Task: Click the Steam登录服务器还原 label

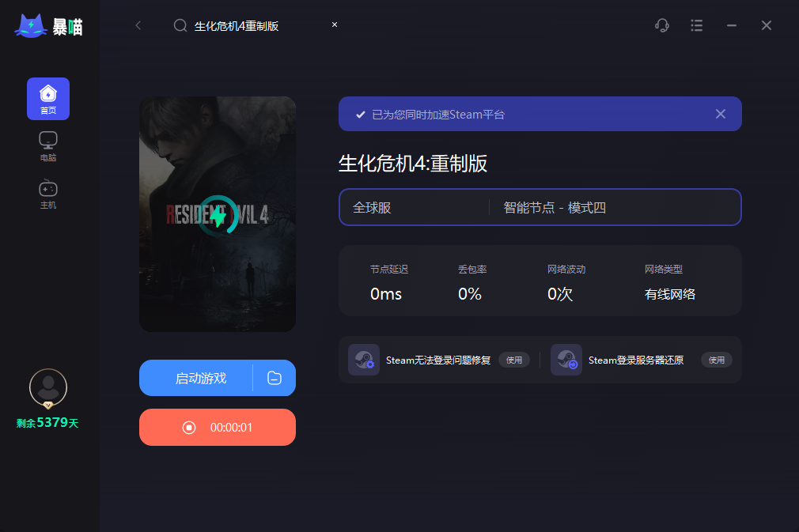Action: pos(636,360)
